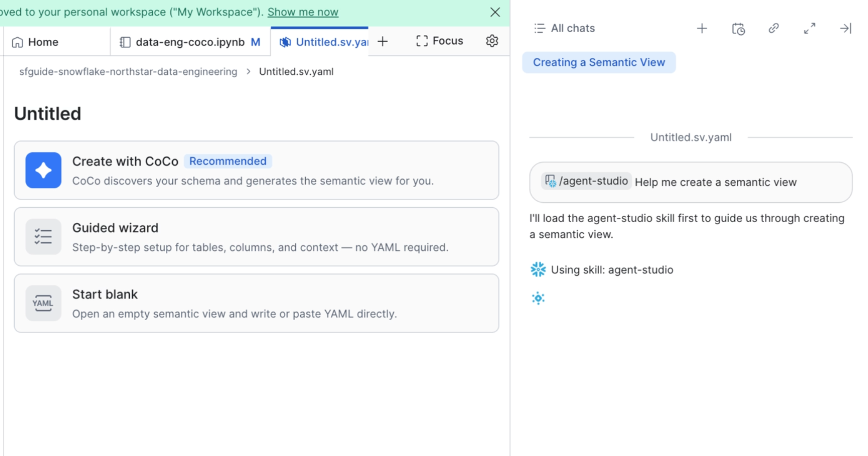Image resolution: width=868 pixels, height=456 pixels.
Task: Select the Untitled.sv.yaml tab
Action: pos(319,42)
